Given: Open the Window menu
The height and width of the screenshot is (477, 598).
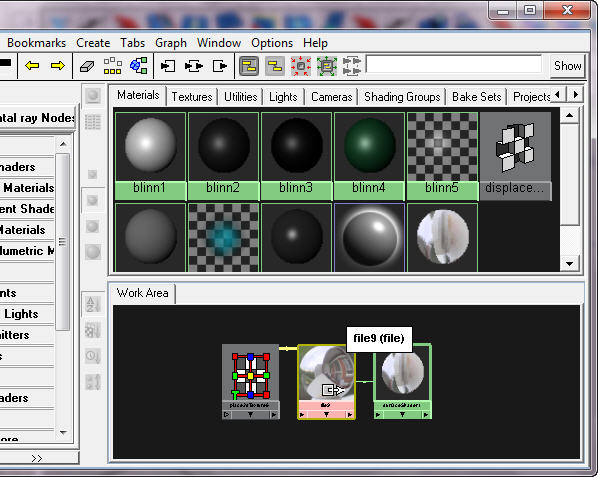Looking at the screenshot, I should coord(219,43).
